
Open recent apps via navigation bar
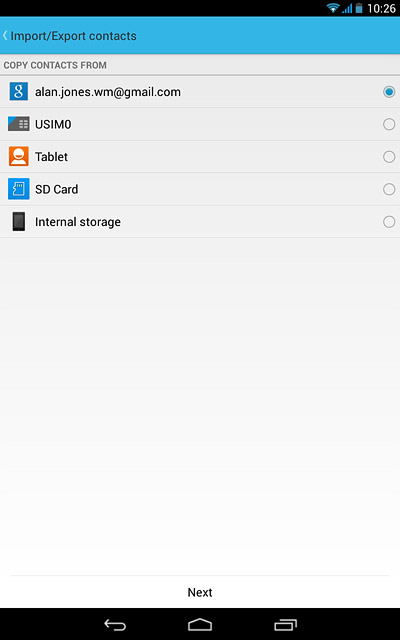click(285, 624)
